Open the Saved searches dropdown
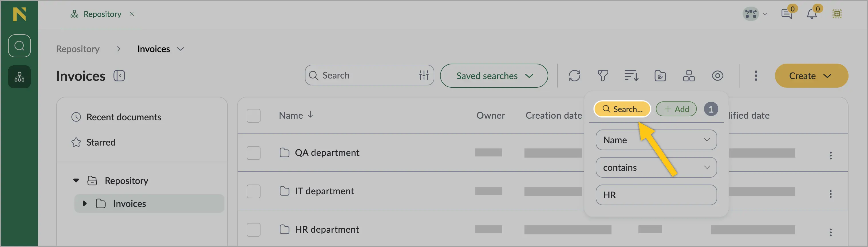This screenshot has height=247, width=868. (x=494, y=76)
